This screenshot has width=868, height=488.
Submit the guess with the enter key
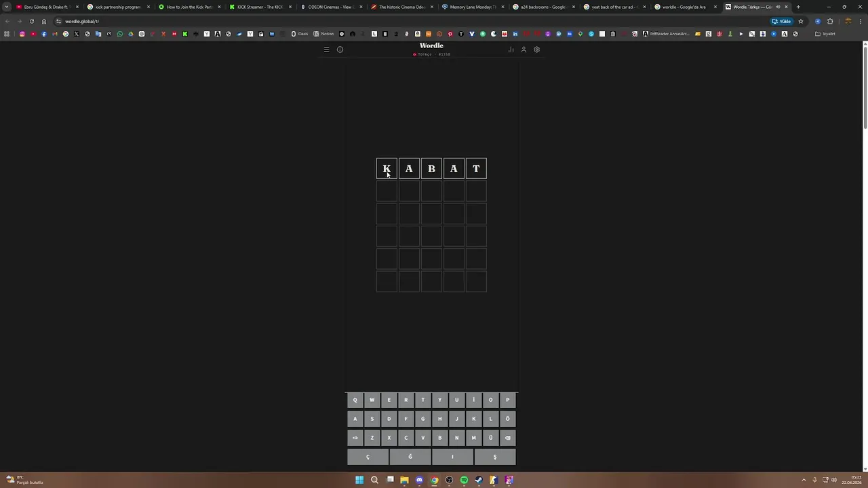coord(355,438)
